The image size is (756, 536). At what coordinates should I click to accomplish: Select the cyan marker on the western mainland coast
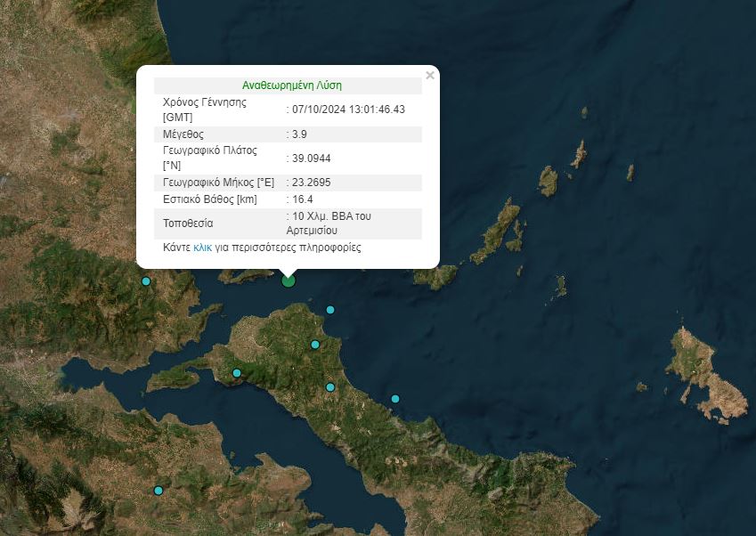point(146,281)
